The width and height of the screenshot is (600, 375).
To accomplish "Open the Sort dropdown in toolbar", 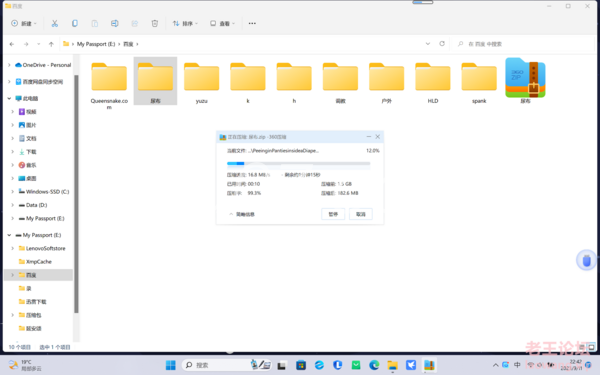I will click(185, 23).
